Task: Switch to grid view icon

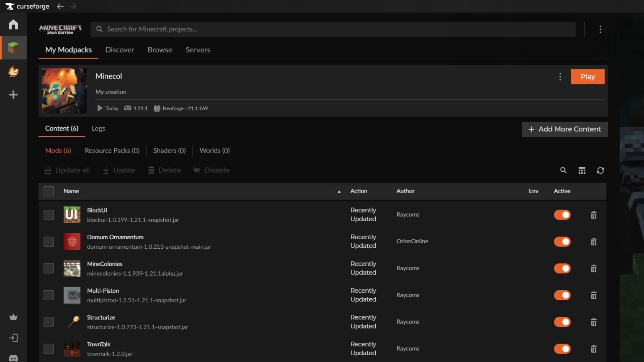Action: (x=582, y=170)
